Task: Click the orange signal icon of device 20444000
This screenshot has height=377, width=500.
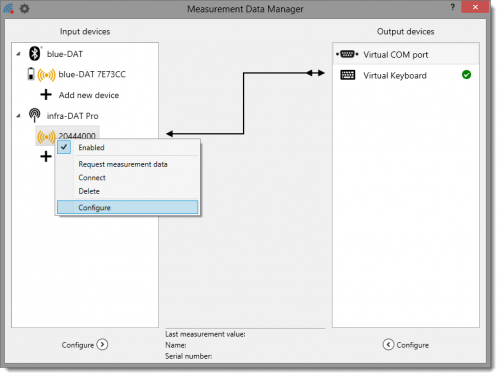Action: pyautogui.click(x=46, y=137)
